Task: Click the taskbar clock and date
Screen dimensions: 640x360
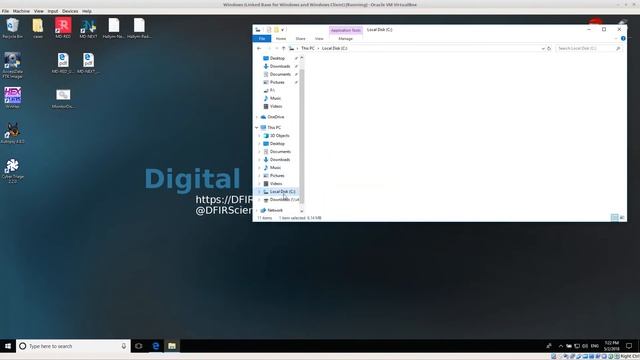Action: click(x=611, y=346)
